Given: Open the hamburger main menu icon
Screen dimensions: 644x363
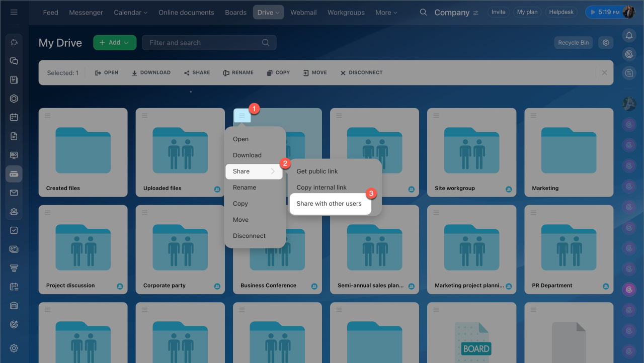Looking at the screenshot, I should point(14,12).
